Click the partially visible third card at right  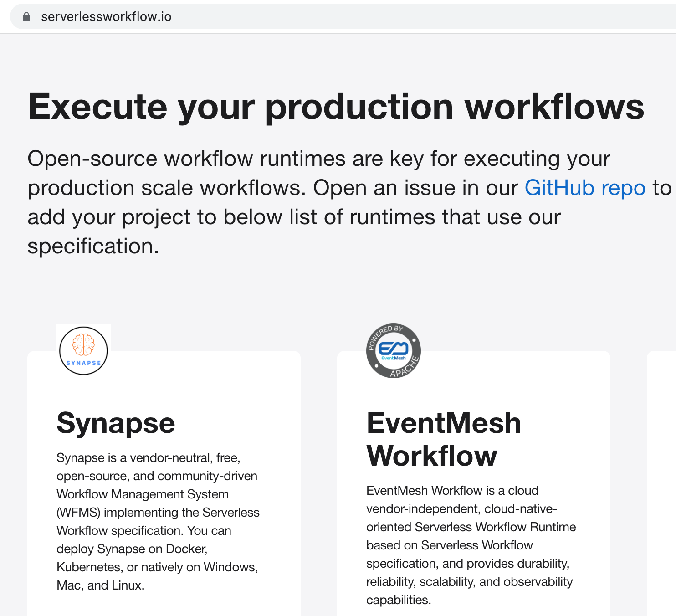coord(661,483)
